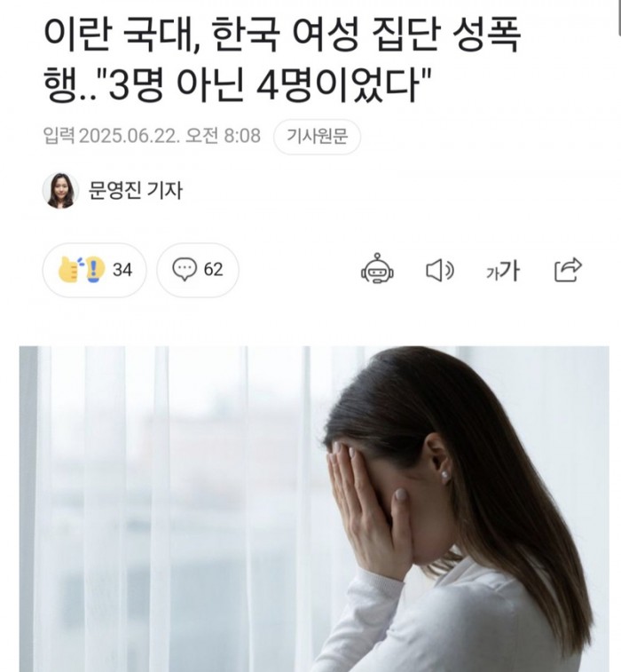Open reactions showing count 34
Image resolution: width=621 pixels, height=672 pixels.
94,270
